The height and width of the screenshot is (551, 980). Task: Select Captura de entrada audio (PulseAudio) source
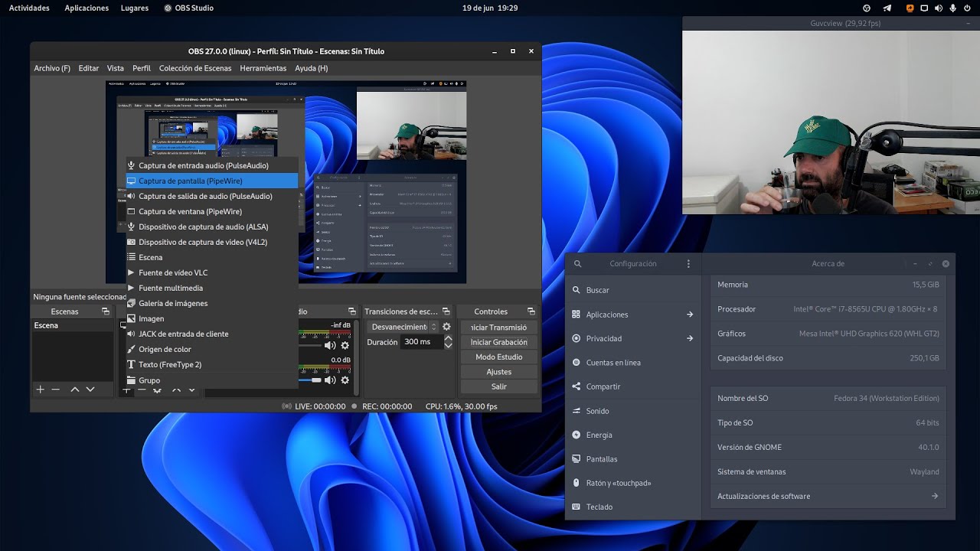coord(211,165)
